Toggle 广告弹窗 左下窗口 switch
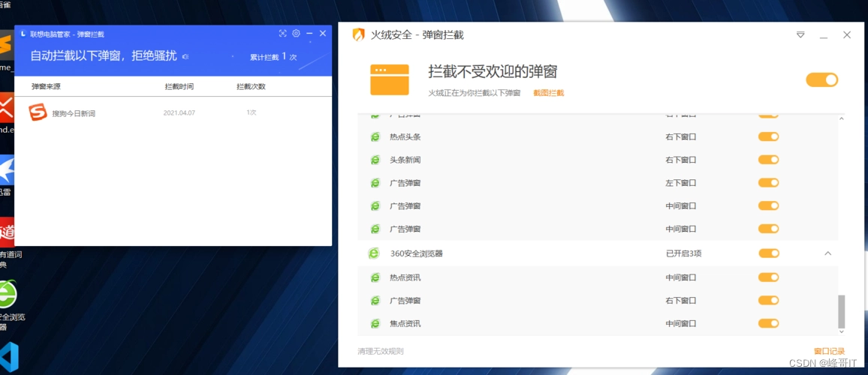This screenshot has height=375, width=868. (769, 182)
